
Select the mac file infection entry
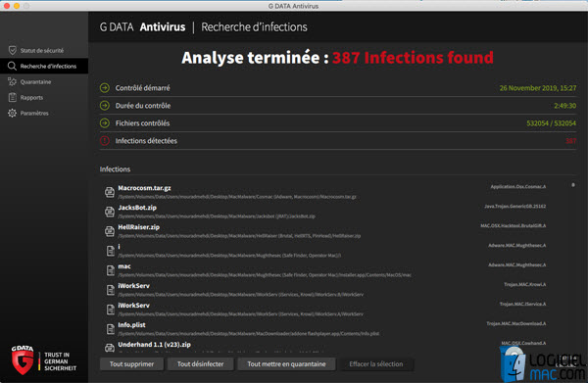325,270
